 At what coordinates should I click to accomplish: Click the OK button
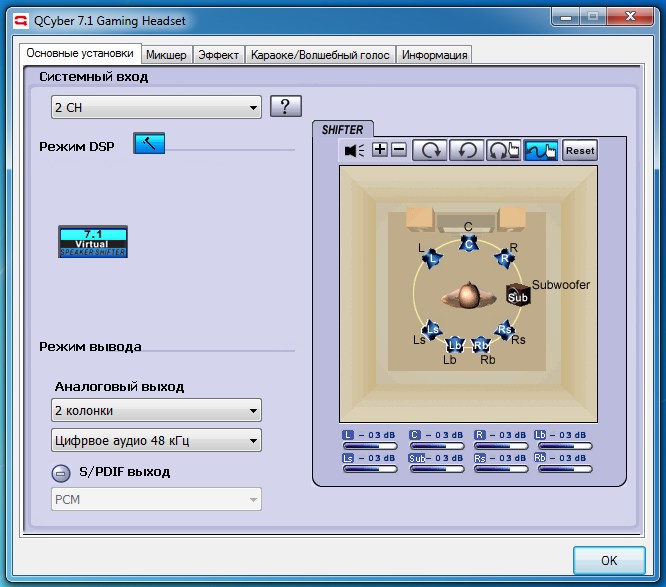(608, 560)
